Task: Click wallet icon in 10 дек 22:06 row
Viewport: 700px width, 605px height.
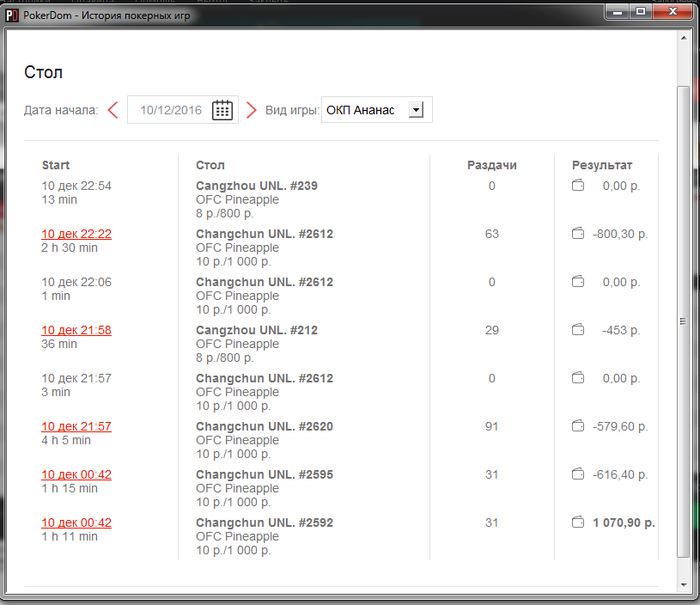Action: (x=578, y=281)
